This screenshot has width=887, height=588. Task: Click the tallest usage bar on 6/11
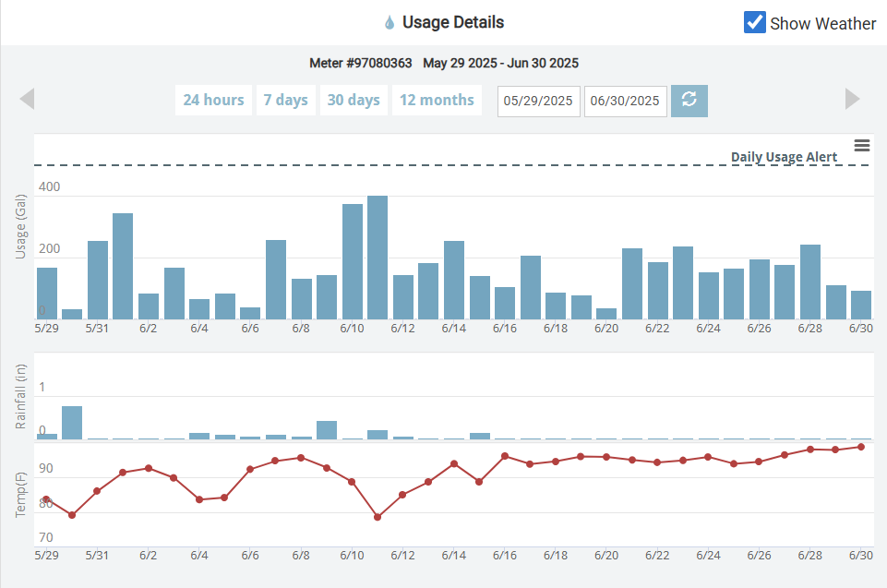coord(378,258)
